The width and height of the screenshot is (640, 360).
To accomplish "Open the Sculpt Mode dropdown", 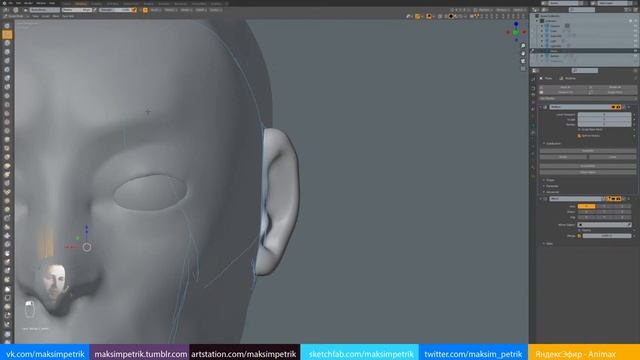I will point(16,16).
